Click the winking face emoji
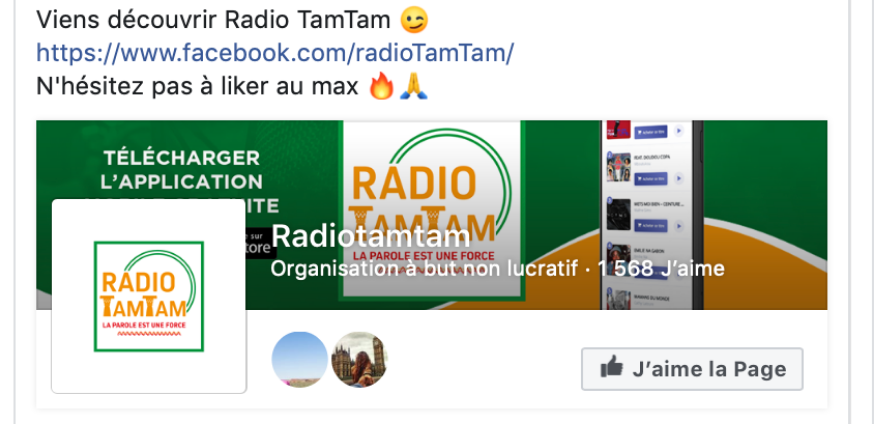This screenshot has width=875, height=424. (x=414, y=21)
